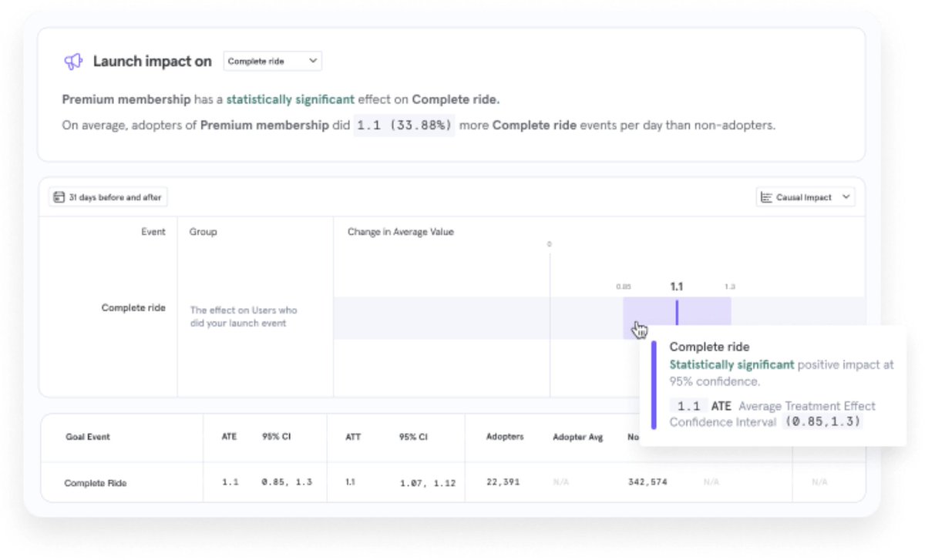The image size is (925, 560).
Task: Click the 0.85 lower bound on the scale
Action: [x=622, y=285]
